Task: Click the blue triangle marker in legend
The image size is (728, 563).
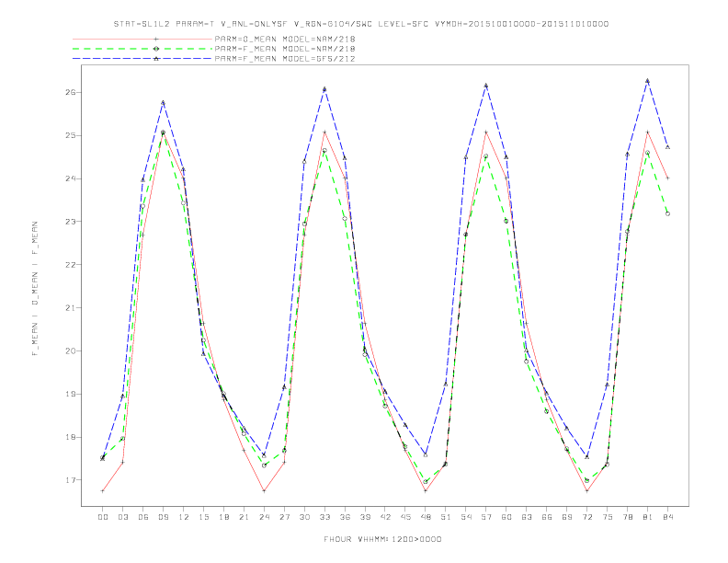Action: click(156, 59)
